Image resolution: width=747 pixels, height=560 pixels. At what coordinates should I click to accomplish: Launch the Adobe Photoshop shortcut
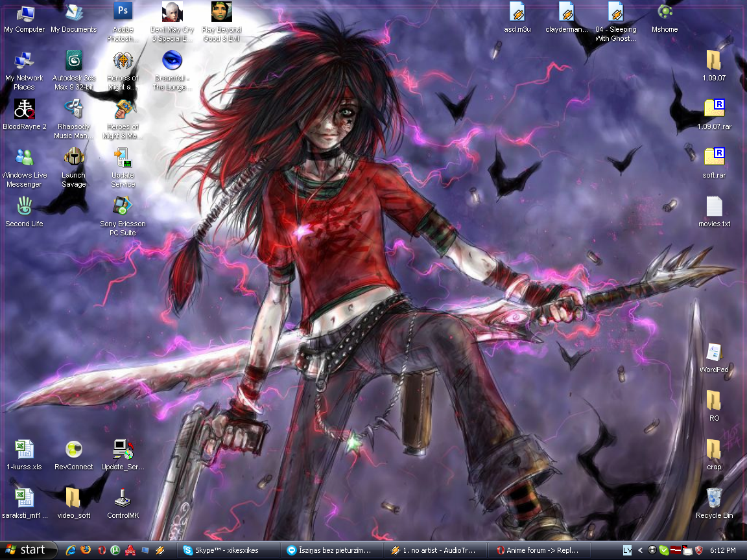pyautogui.click(x=123, y=22)
